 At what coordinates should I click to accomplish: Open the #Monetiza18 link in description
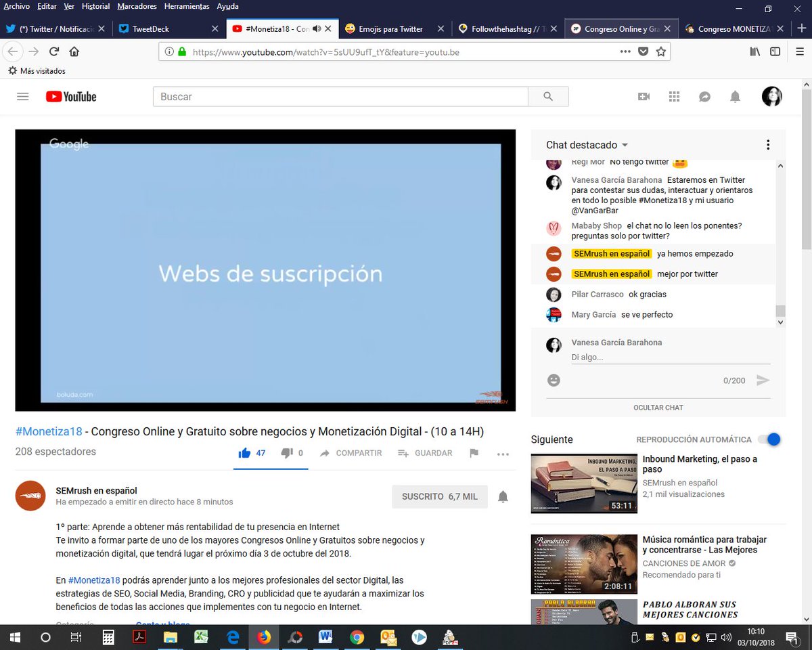click(94, 580)
